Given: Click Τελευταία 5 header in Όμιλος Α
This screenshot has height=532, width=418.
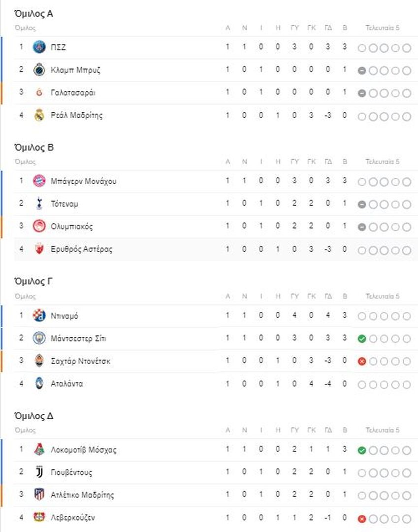Looking at the screenshot, I should [x=383, y=28].
